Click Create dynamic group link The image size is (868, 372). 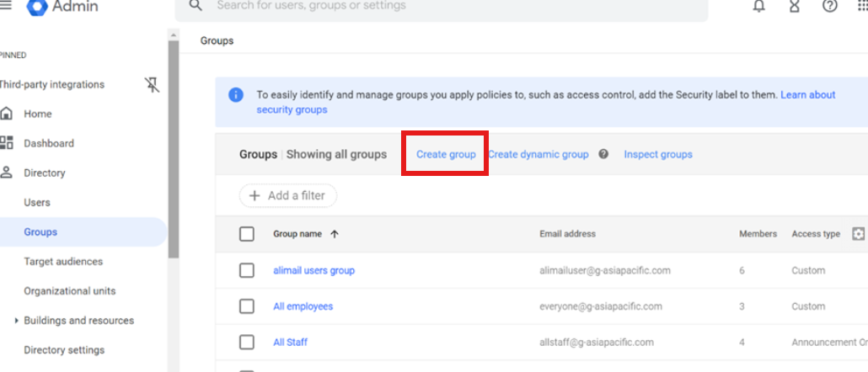538,154
